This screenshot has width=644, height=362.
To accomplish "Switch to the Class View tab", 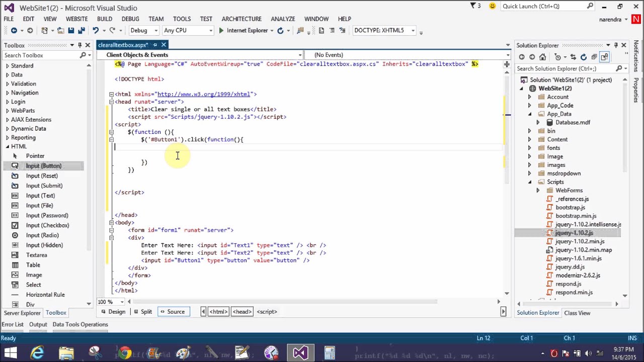I will coord(577,313).
